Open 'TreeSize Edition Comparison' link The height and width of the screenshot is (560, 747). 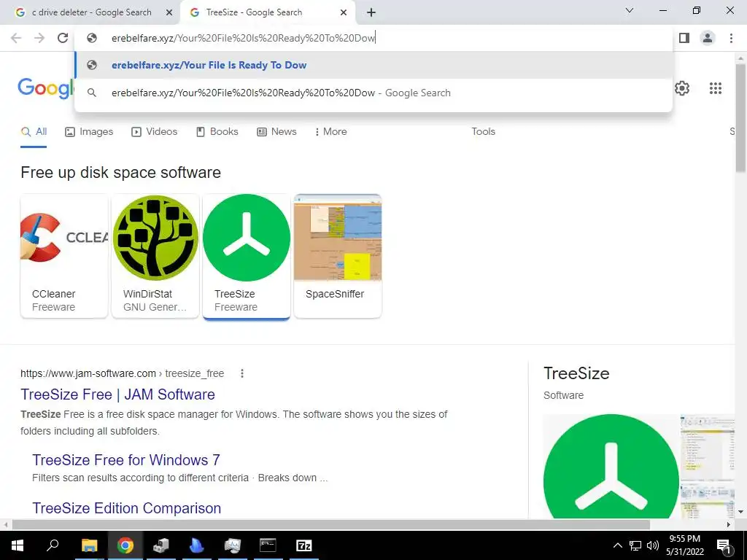[126, 508]
